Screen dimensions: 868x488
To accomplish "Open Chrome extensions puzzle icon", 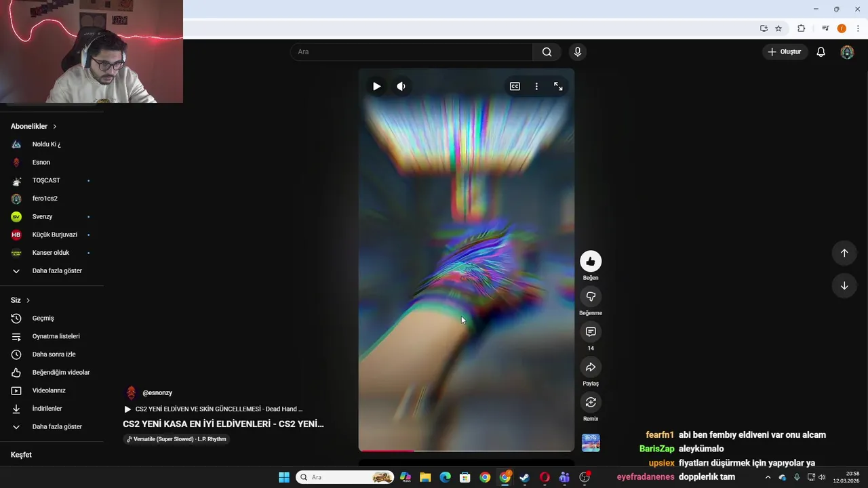I will click(x=801, y=28).
